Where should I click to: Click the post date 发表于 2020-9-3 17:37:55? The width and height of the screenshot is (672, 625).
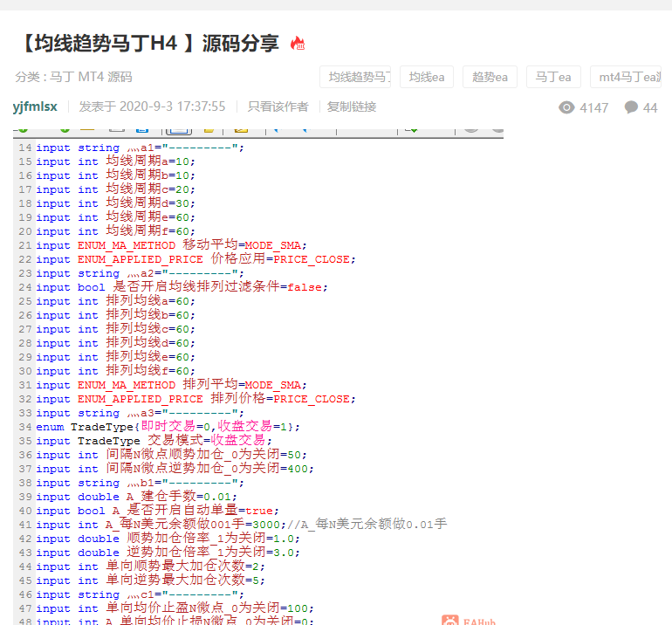pyautogui.click(x=152, y=106)
